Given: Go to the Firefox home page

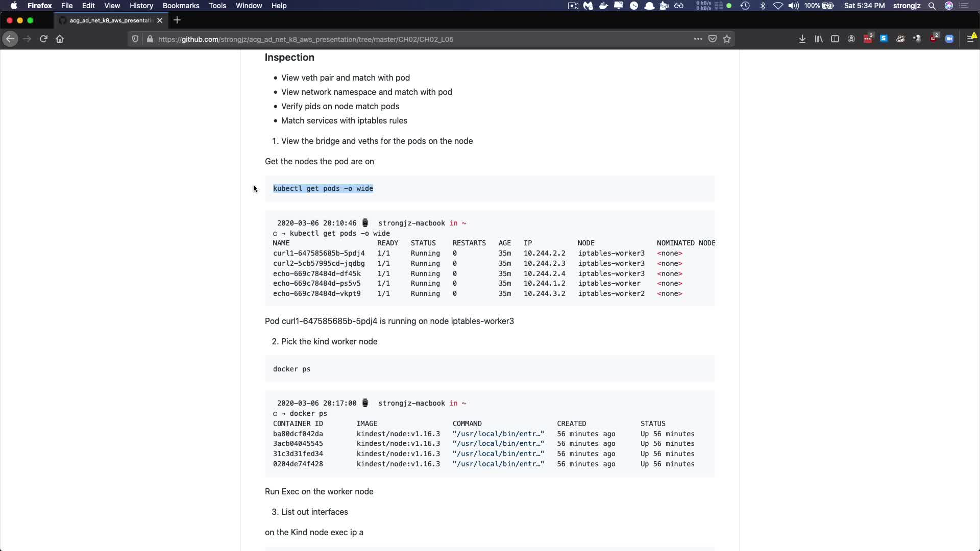Looking at the screenshot, I should click(60, 39).
